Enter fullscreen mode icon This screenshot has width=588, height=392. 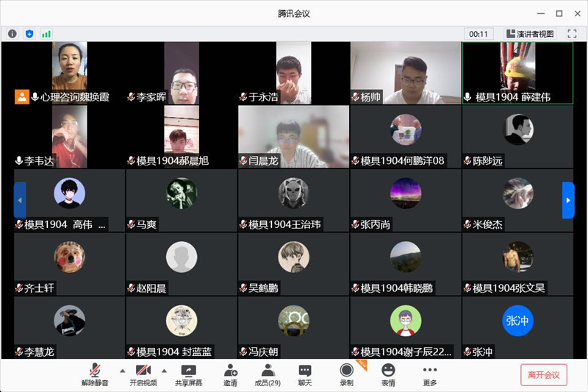click(x=572, y=34)
